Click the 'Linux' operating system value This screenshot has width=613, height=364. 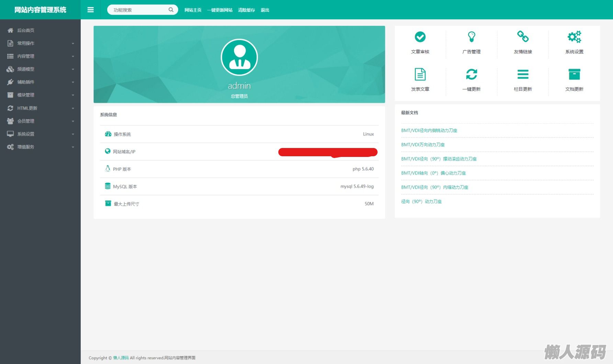(x=368, y=134)
